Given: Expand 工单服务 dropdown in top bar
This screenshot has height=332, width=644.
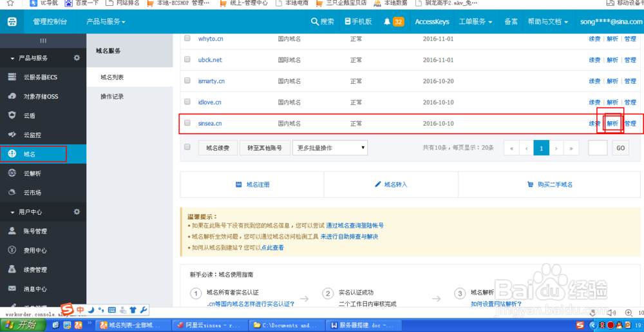Looking at the screenshot, I should click(476, 22).
